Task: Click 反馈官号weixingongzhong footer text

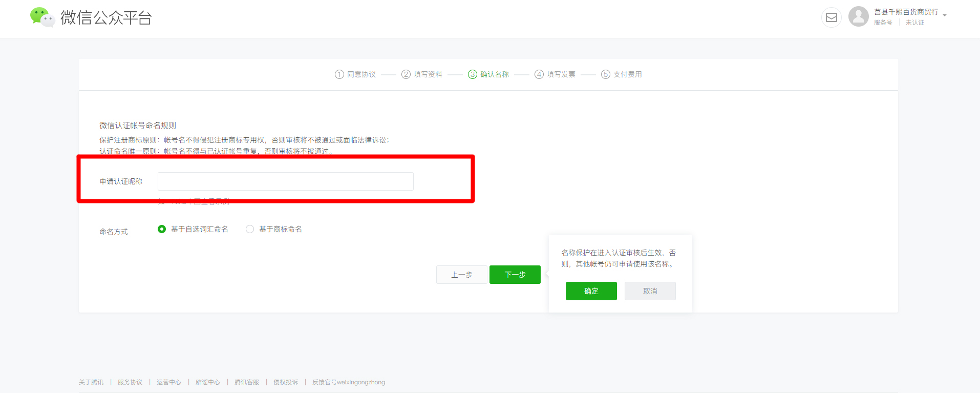Action: [x=349, y=382]
